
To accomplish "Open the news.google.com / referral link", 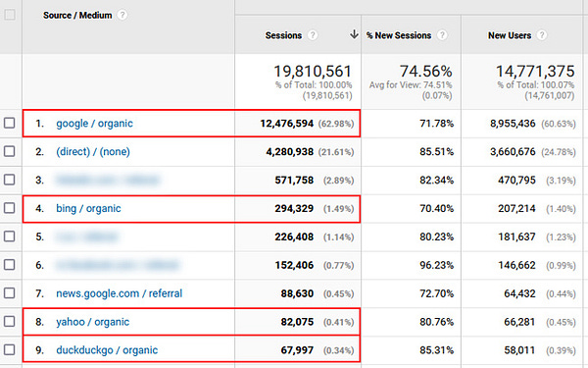I will pyautogui.click(x=120, y=293).
